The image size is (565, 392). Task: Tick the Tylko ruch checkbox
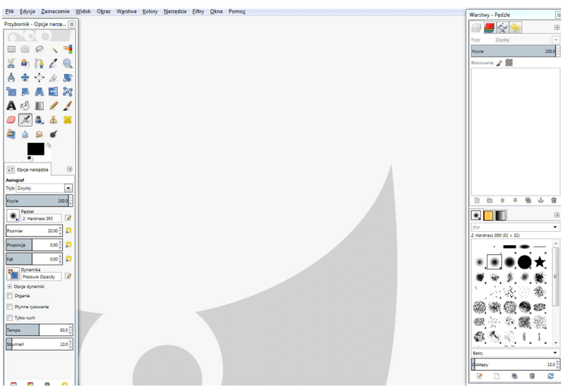click(10, 318)
